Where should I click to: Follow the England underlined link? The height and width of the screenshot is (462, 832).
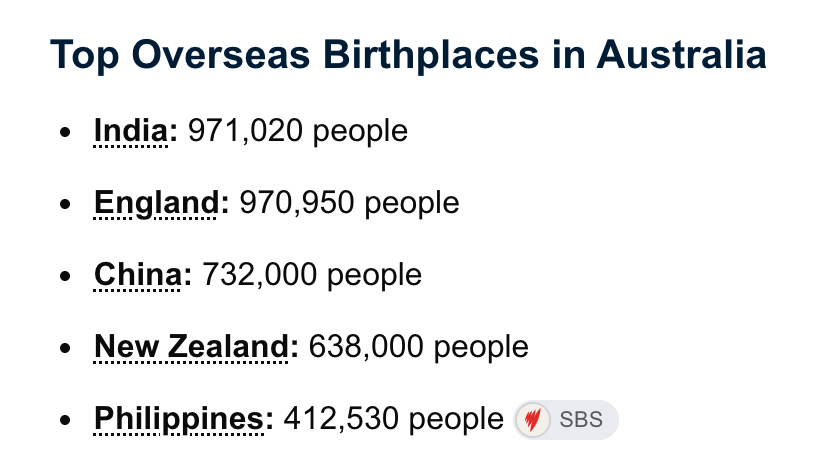click(x=157, y=203)
